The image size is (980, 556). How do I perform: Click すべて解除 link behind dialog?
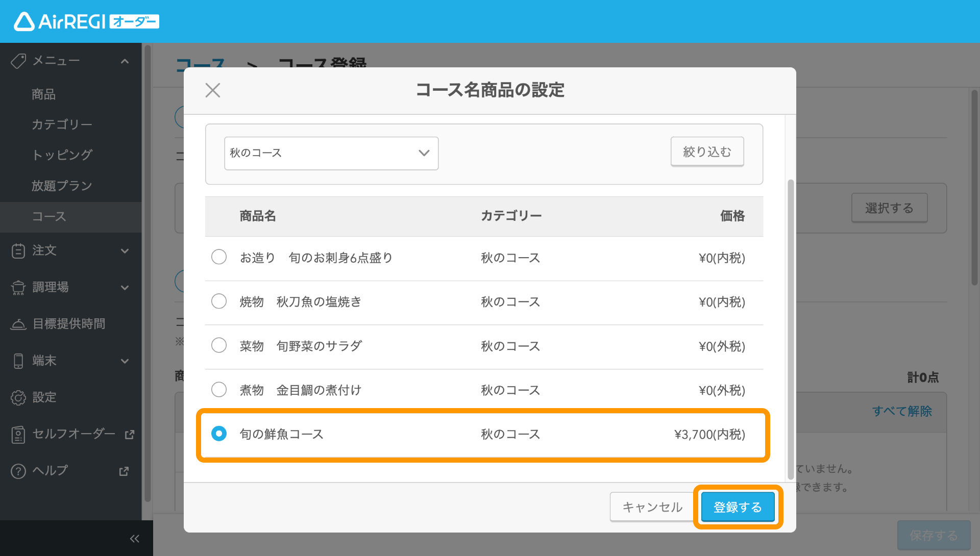tap(902, 411)
